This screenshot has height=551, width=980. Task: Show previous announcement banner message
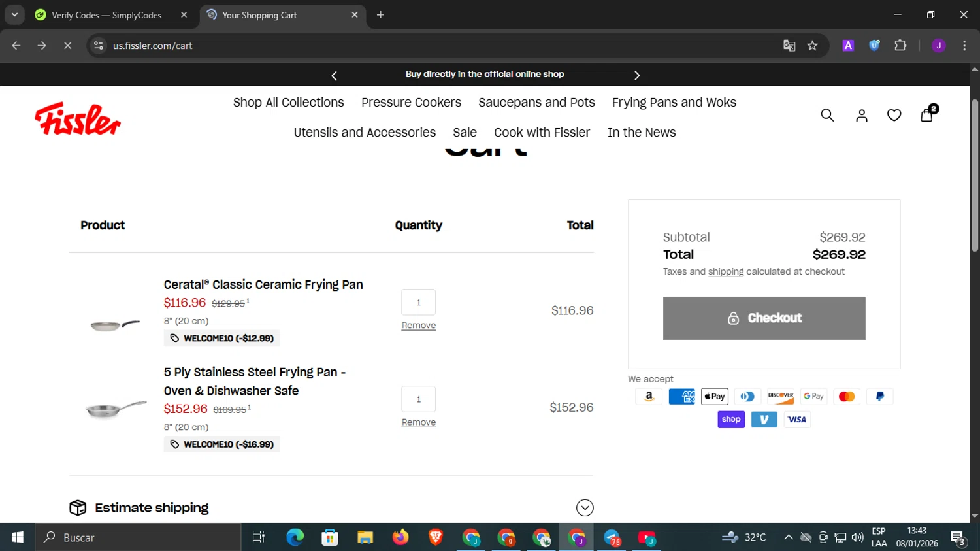(334, 76)
